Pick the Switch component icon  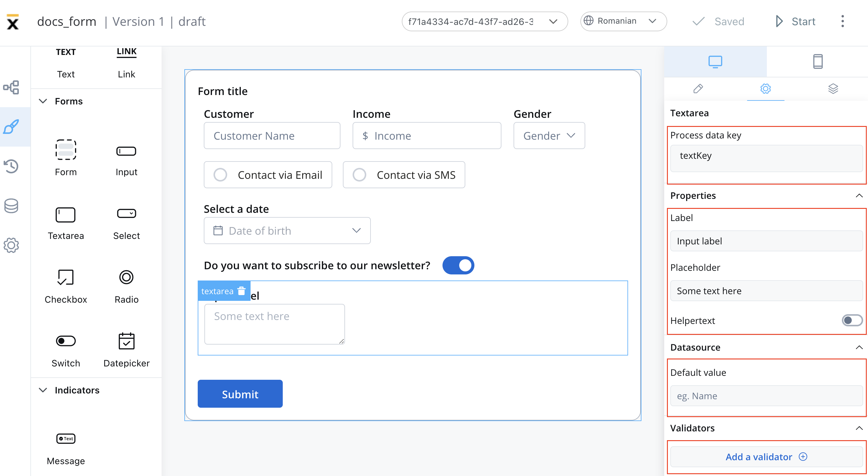(66, 341)
